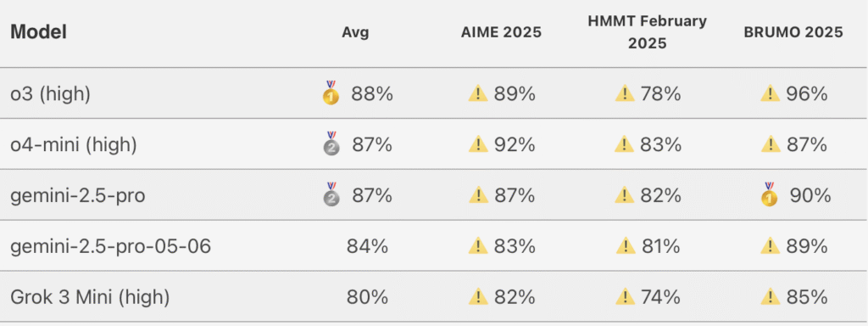868x326 pixels.
Task: Click the warning icon beside gemini-2.5-pro AIME 87%
Action: click(x=478, y=195)
